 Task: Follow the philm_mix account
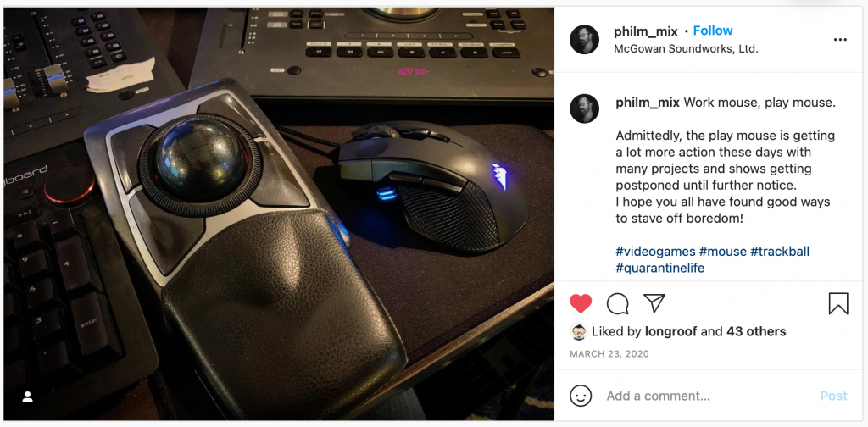pos(712,31)
